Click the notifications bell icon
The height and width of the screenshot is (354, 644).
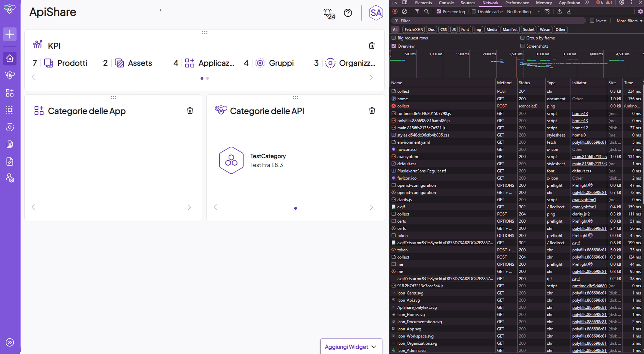point(328,12)
